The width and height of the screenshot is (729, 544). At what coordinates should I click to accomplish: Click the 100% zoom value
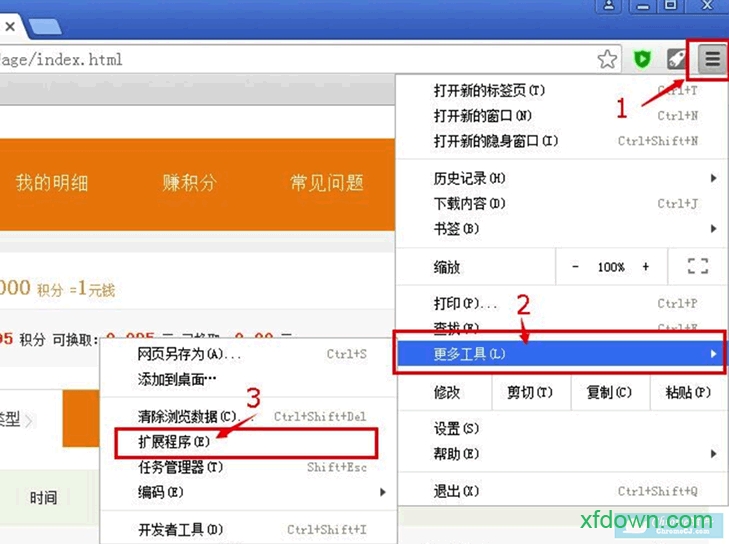(x=611, y=267)
